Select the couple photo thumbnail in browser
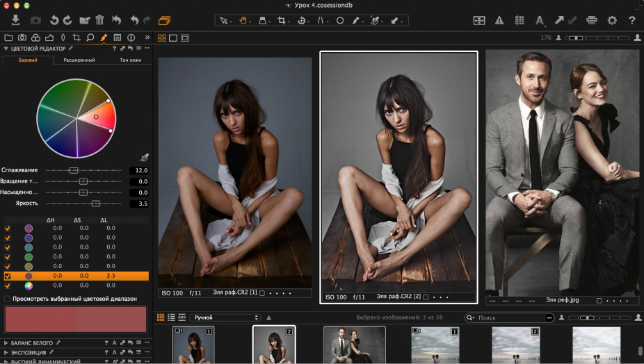 click(x=355, y=345)
